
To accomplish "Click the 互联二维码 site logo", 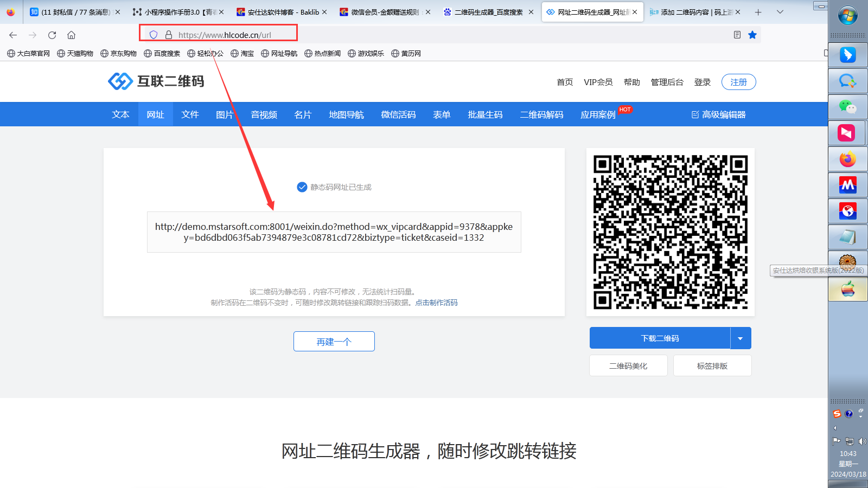I will pos(156,81).
